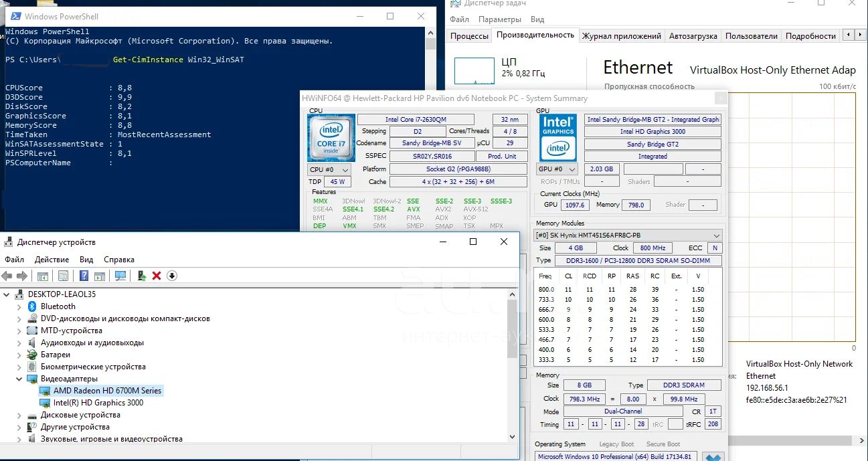Close the HWiNFO64 System Summary window
868x461 pixels.
coord(720,98)
